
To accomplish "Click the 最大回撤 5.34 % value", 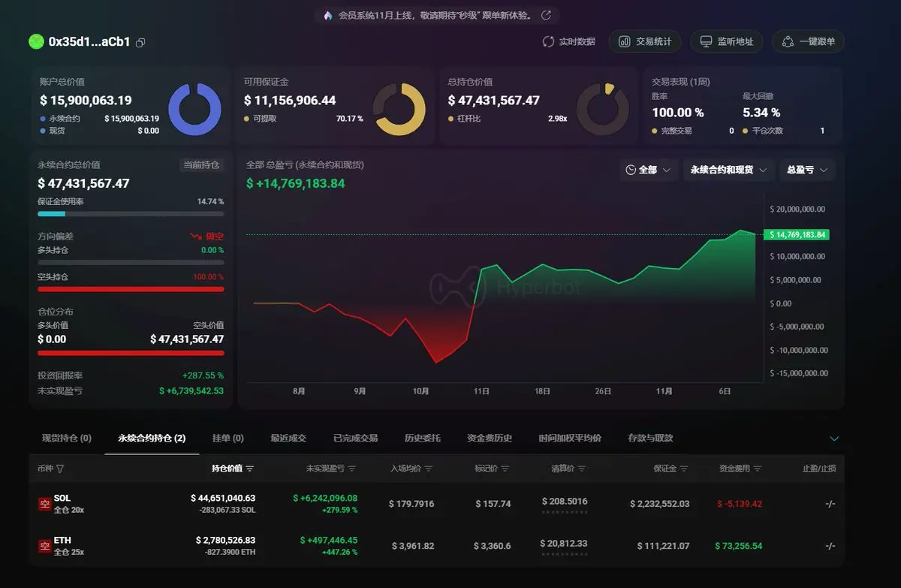I will [x=761, y=113].
